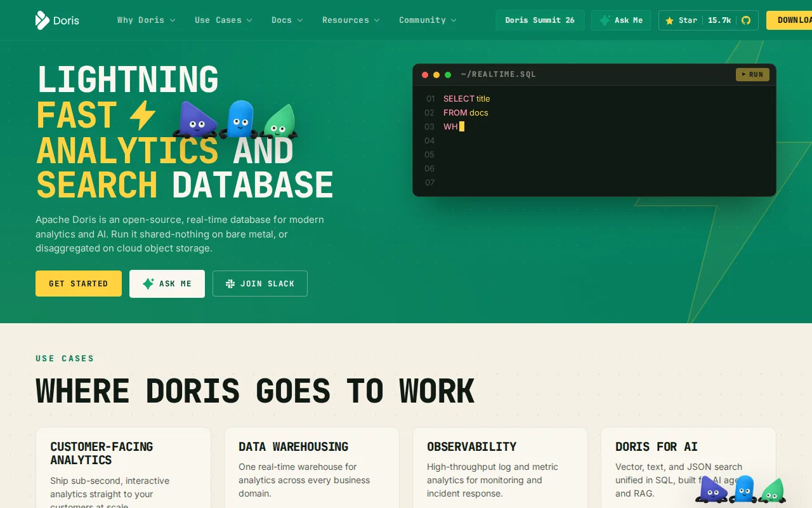The image size is (812, 508).
Task: Click the star icon beside Star
Action: click(x=669, y=20)
